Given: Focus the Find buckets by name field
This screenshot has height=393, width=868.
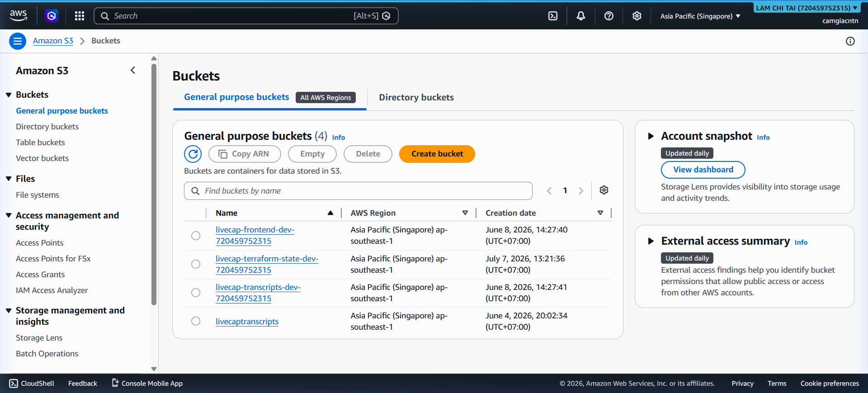Looking at the screenshot, I should 358,191.
